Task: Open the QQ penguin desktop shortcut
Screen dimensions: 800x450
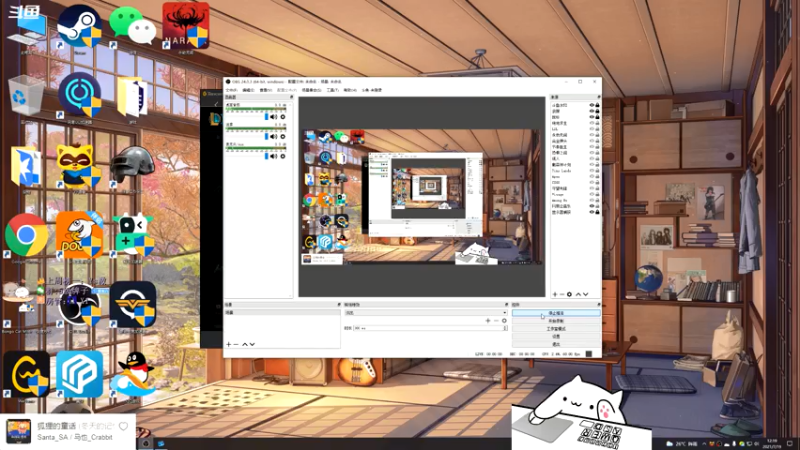Action: (132, 376)
